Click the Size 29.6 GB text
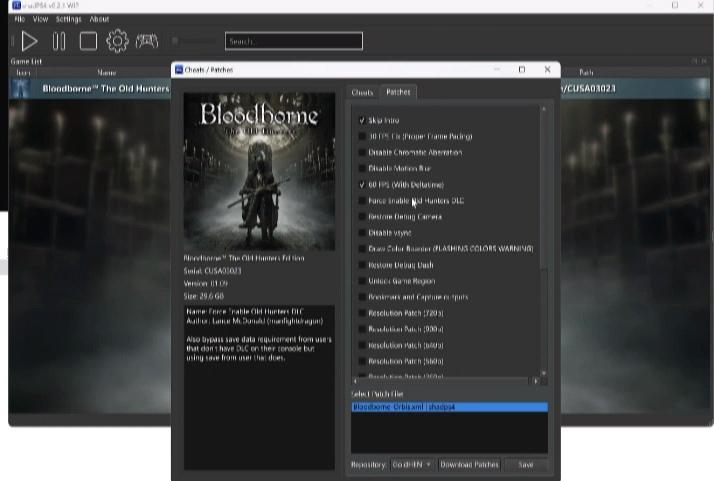Screen dimensions: 714x481 click(204, 296)
